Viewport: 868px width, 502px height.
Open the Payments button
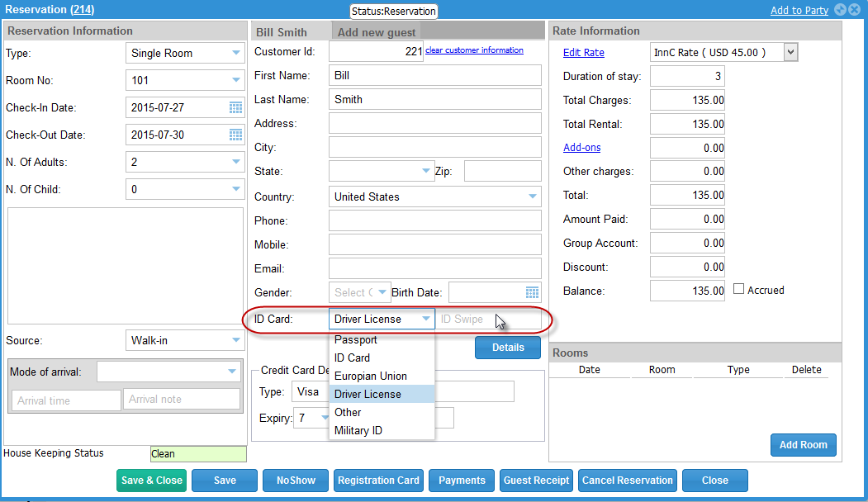coord(462,481)
